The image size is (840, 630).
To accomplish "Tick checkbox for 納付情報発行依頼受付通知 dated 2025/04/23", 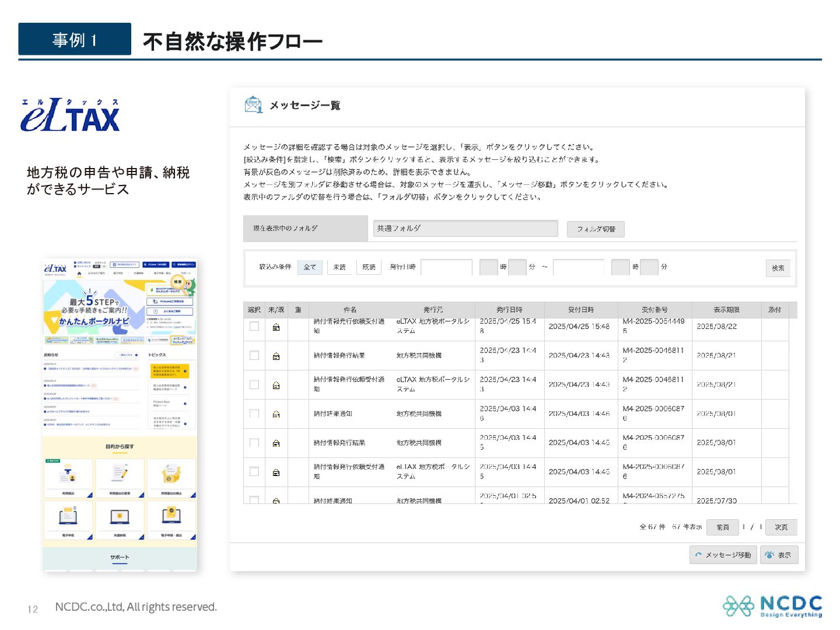I will tap(254, 384).
